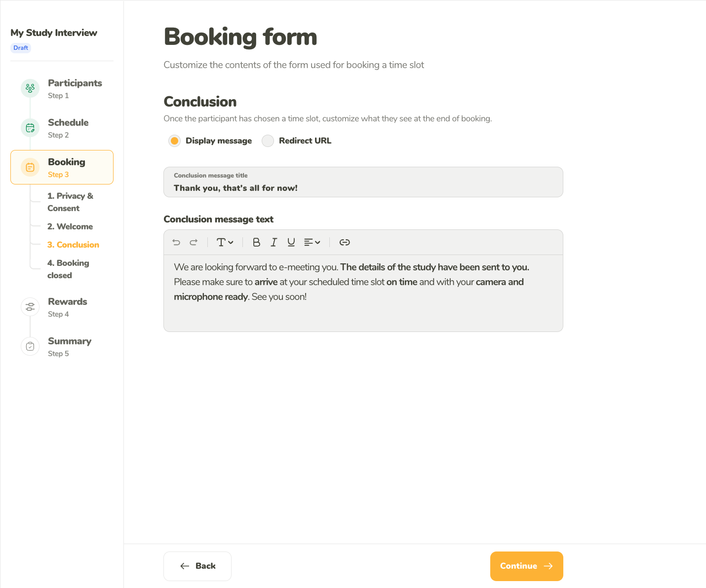
Task: Apply italic formatting in the message editor
Action: tap(274, 242)
